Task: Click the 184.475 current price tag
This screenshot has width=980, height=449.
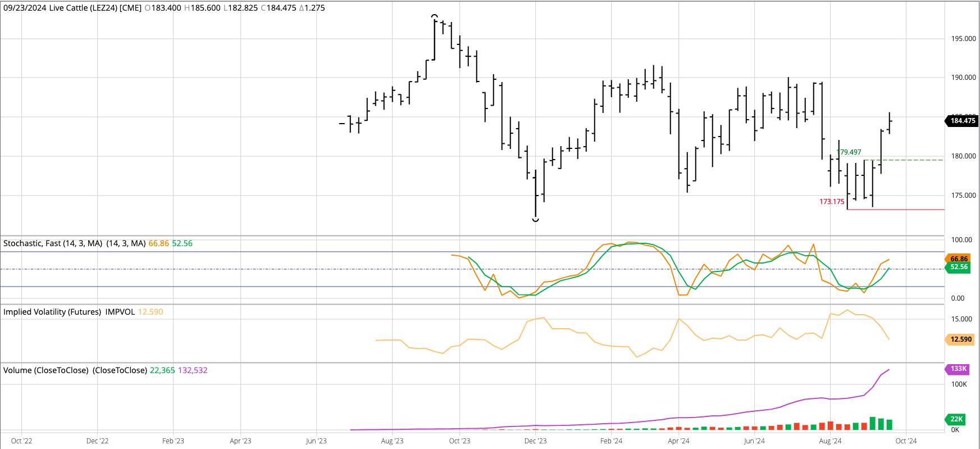Action: click(x=963, y=121)
